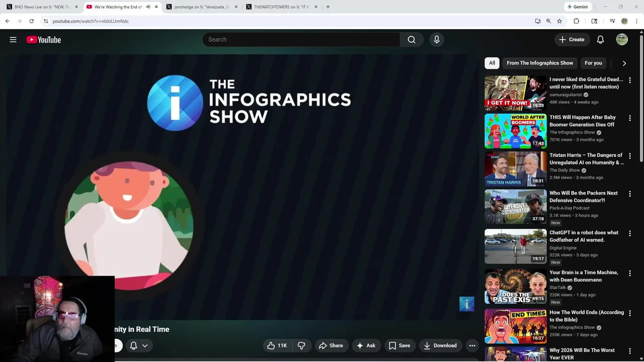This screenshot has height=362, width=644.
Task: Click the browser address bar URL
Action: click(91, 21)
